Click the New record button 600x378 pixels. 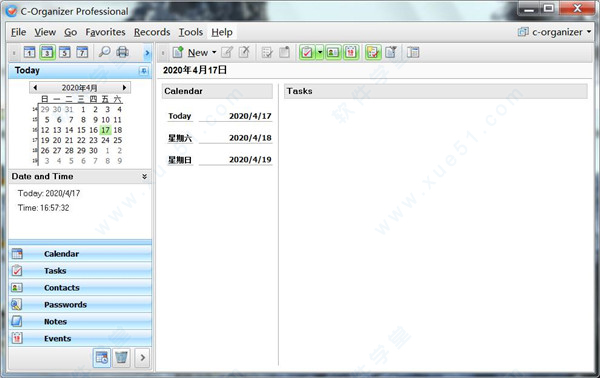190,52
